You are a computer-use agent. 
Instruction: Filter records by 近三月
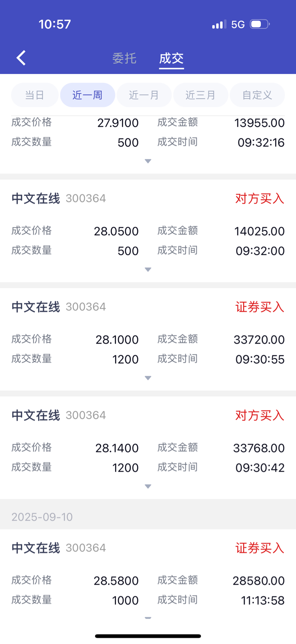tap(200, 95)
